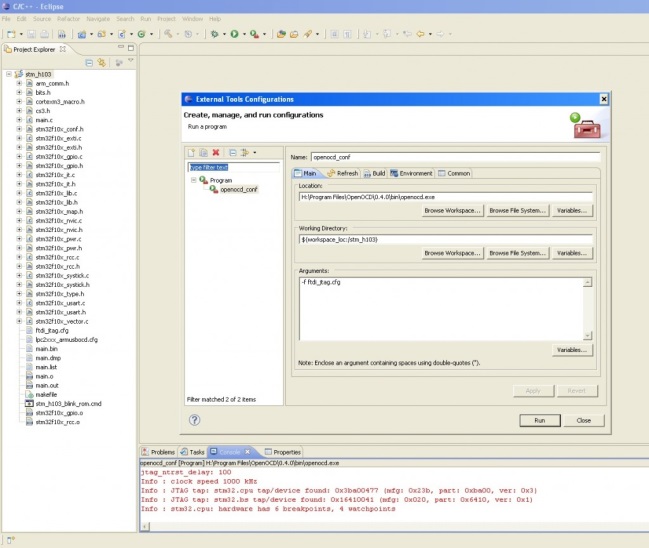This screenshot has width=649, height=548.
Task: Click Link with Editor icon in Project Explorer
Action: click(x=100, y=62)
